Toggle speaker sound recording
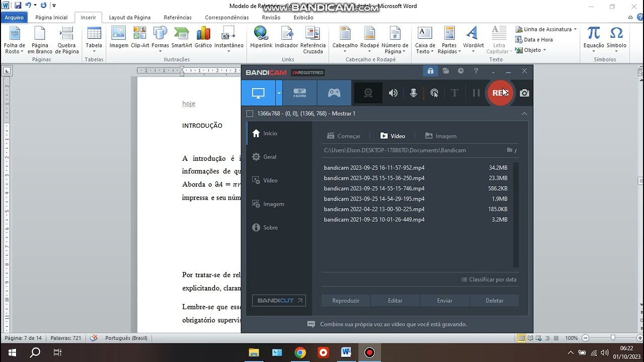Screen dimensions: 644x362 [393, 93]
